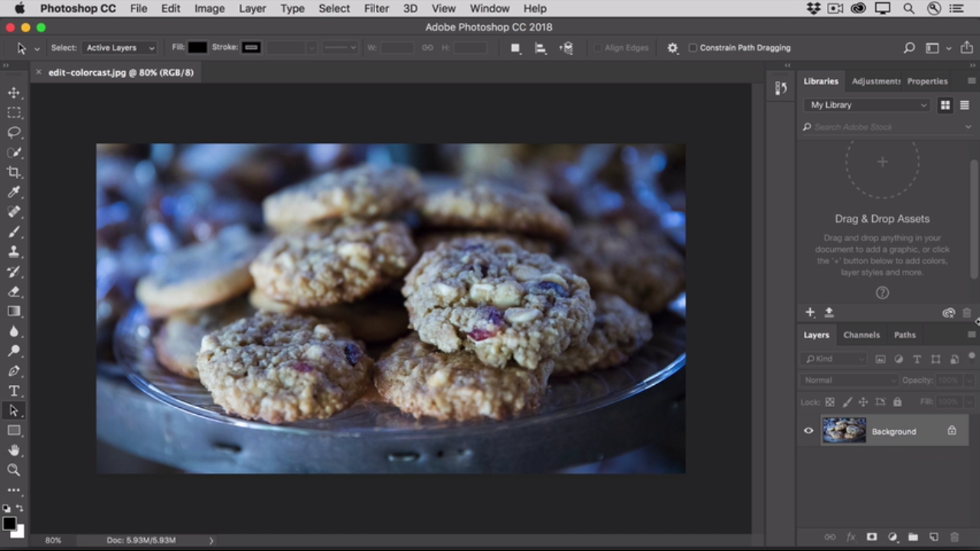Enable Constrain Path Dragging checkbox

693,47
